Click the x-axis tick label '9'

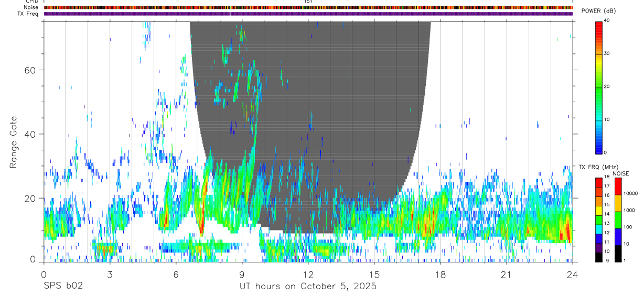pyautogui.click(x=242, y=274)
